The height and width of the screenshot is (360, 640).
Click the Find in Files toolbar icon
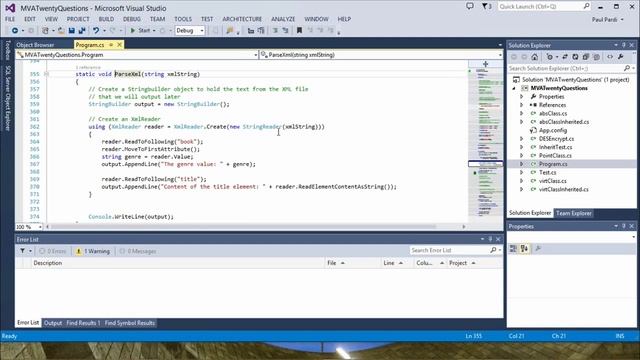[x=229, y=31]
